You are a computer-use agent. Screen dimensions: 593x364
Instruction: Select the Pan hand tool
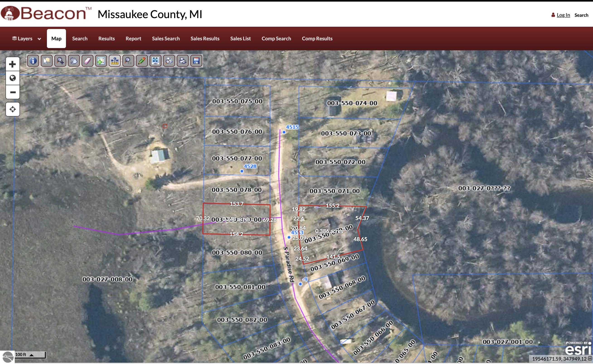point(74,61)
